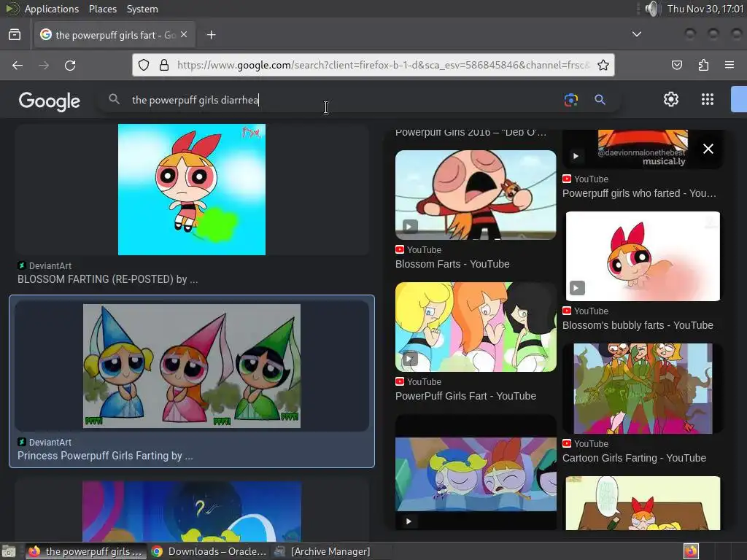The image size is (747, 560).
Task: Open musical.ly video thumbnail
Action: (x=643, y=149)
